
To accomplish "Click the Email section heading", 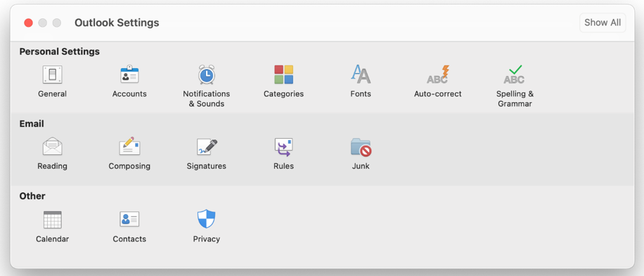I will (32, 124).
